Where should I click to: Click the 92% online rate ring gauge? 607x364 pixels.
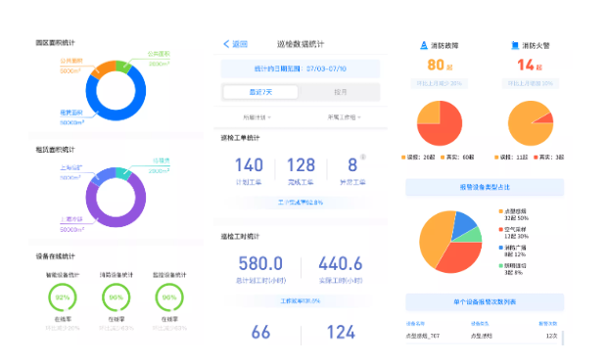(x=63, y=297)
